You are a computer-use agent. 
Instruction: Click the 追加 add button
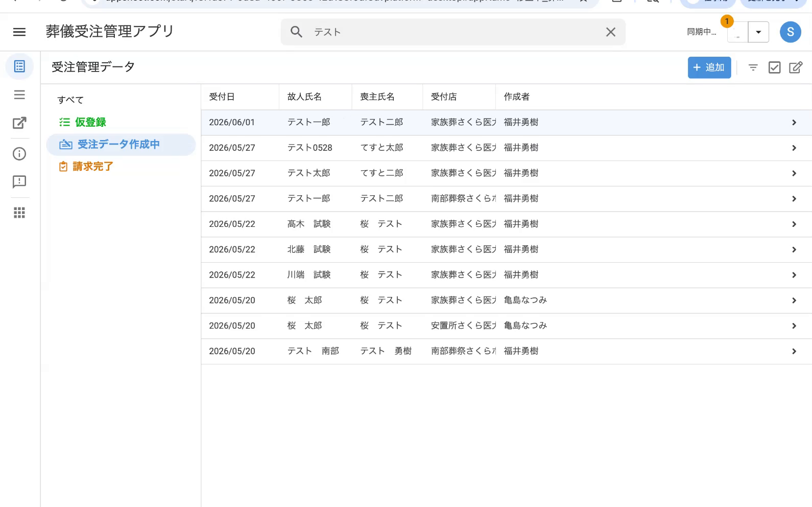point(709,67)
